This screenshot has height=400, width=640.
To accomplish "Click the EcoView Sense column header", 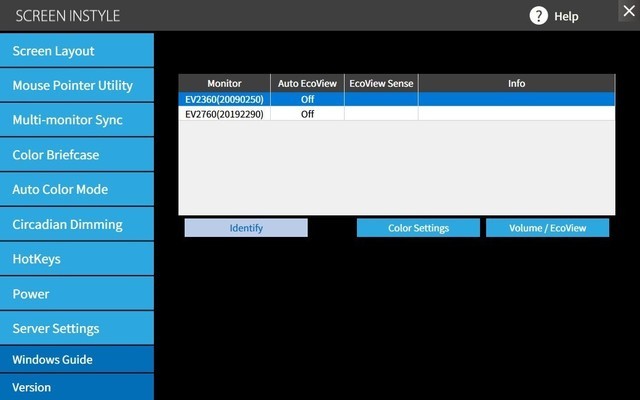I will tap(381, 84).
